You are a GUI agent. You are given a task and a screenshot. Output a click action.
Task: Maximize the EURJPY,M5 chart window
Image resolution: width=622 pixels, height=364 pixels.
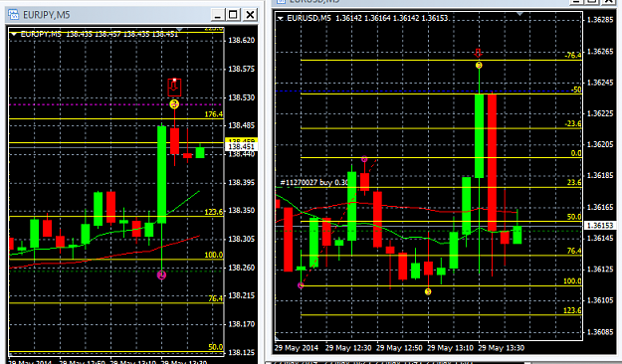[233, 15]
